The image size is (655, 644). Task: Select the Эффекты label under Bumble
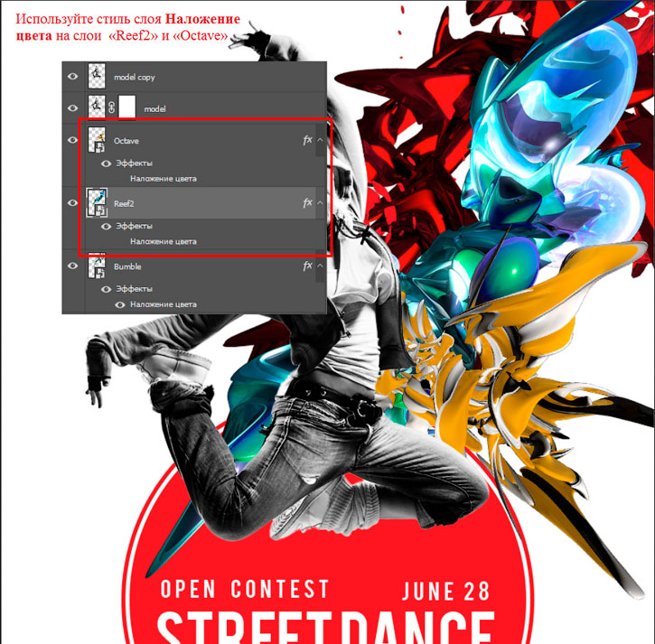tap(134, 289)
